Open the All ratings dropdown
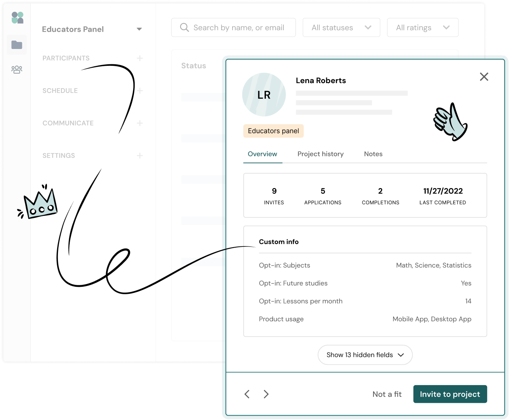The height and width of the screenshot is (420, 509). click(422, 27)
